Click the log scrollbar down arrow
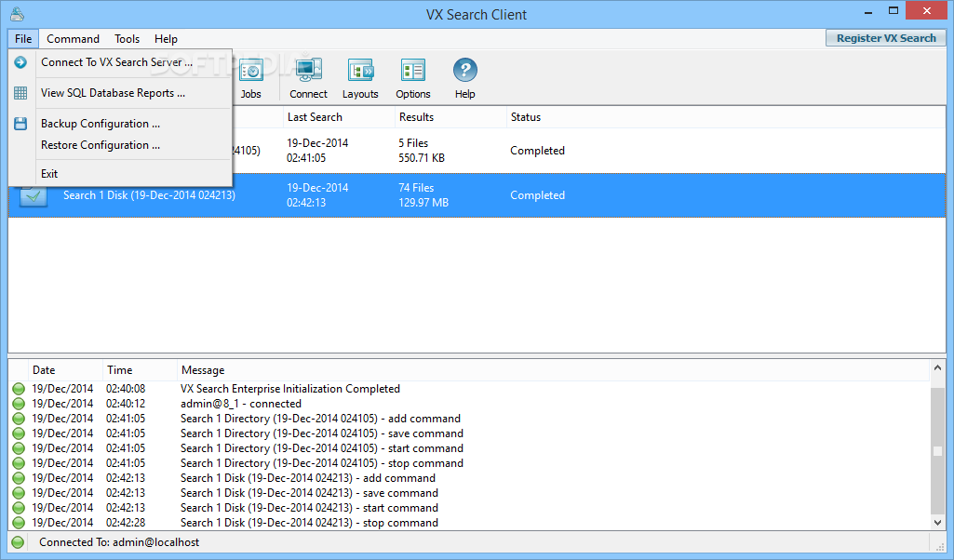Image resolution: width=954 pixels, height=560 pixels. click(937, 522)
